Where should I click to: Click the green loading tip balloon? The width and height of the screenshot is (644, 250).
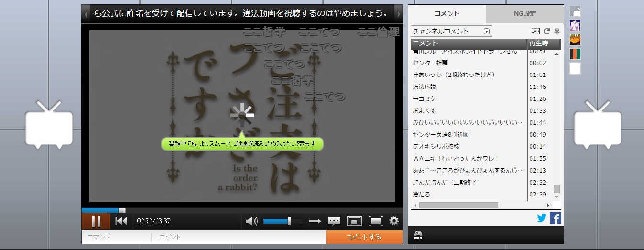click(243, 143)
